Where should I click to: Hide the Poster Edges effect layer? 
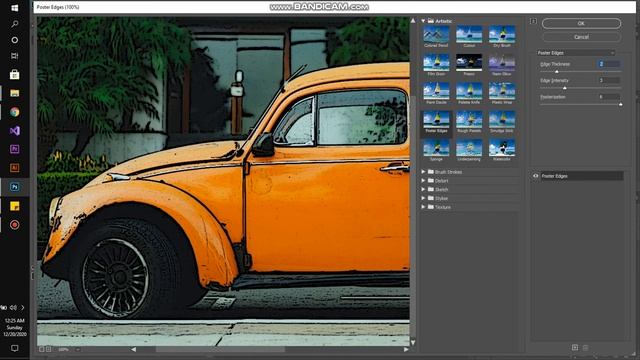[536, 176]
